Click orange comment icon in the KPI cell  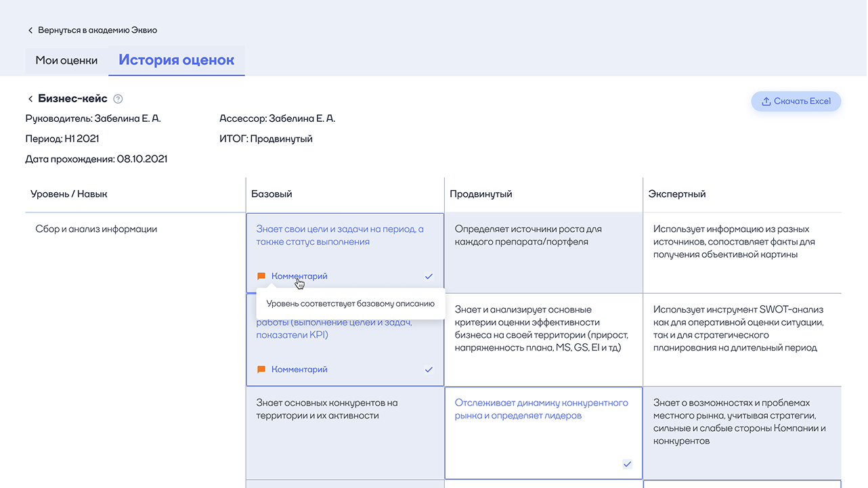click(261, 370)
